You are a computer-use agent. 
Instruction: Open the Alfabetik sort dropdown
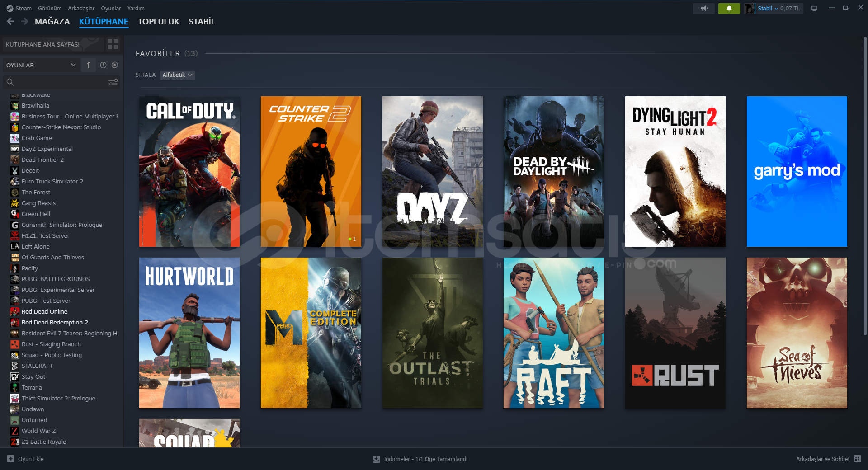tap(178, 75)
